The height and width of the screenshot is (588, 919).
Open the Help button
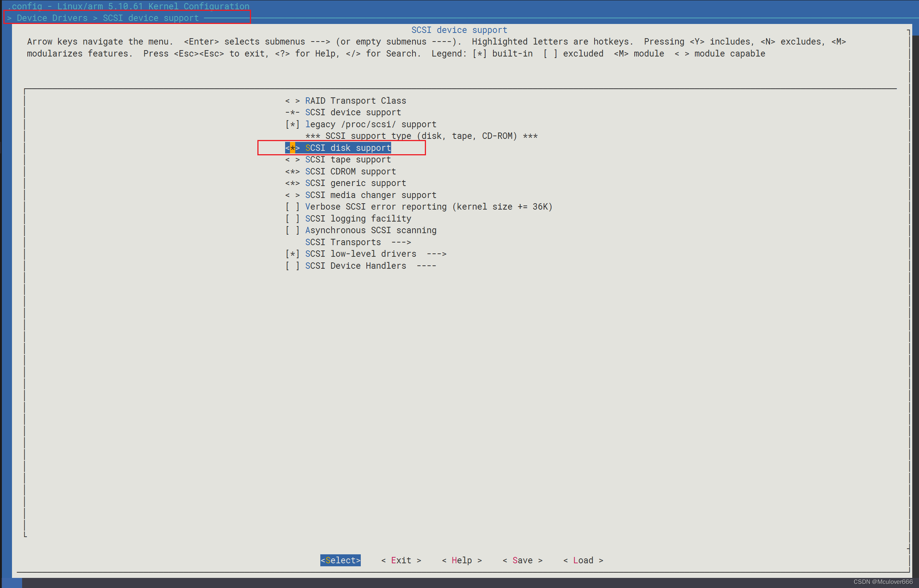pos(462,560)
